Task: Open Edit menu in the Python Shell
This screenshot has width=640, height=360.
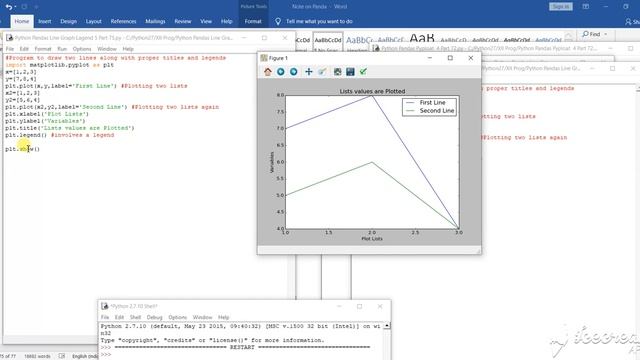Action: click(x=119, y=317)
